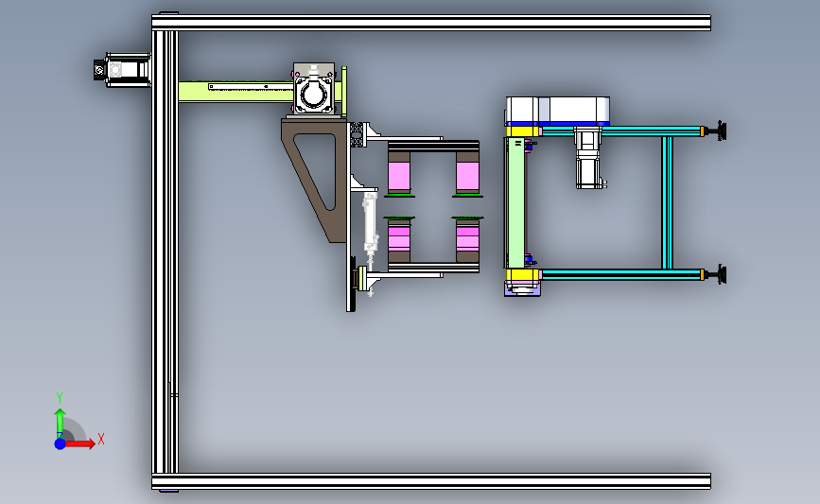Select the left vertical aluminum extrusion column
Image resolution: width=820 pixels, height=504 pixels.
coord(166,252)
